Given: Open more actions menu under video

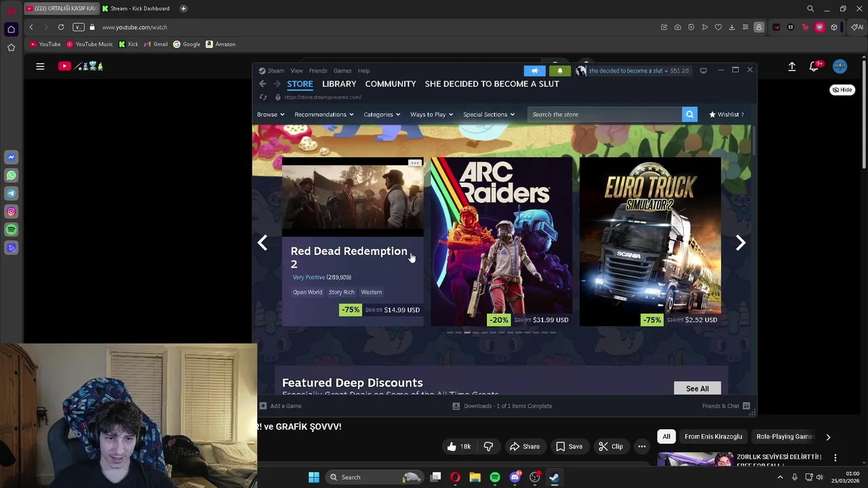Looking at the screenshot, I should click(x=642, y=447).
